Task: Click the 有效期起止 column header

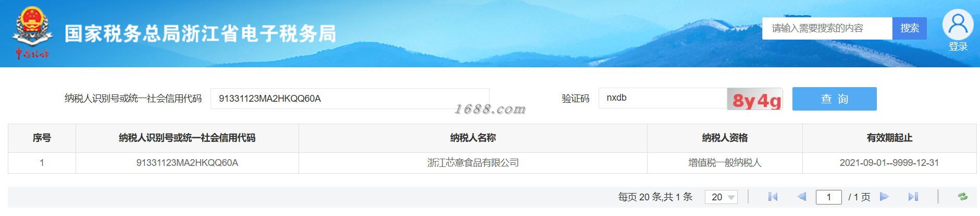Action: click(889, 138)
